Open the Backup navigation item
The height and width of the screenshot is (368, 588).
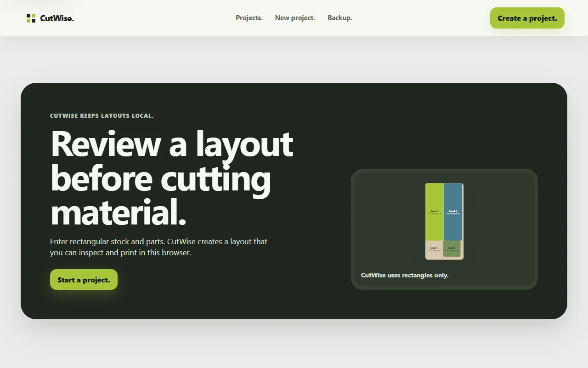tap(340, 18)
